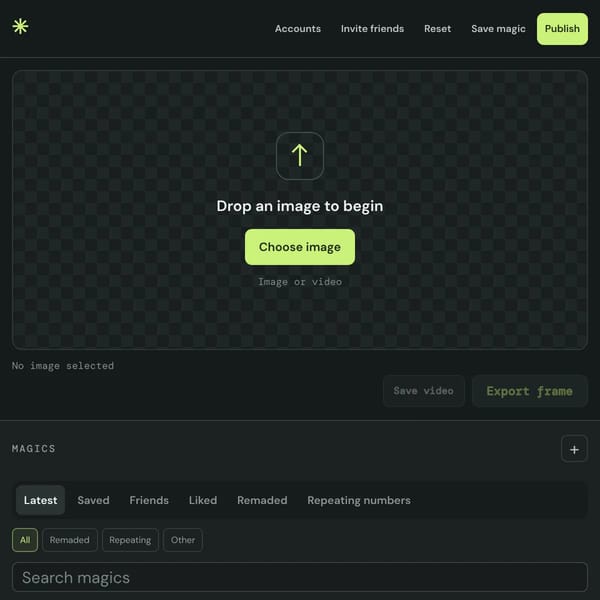600x600 pixels.
Task: Switch to the Liked tab
Action: (203, 500)
